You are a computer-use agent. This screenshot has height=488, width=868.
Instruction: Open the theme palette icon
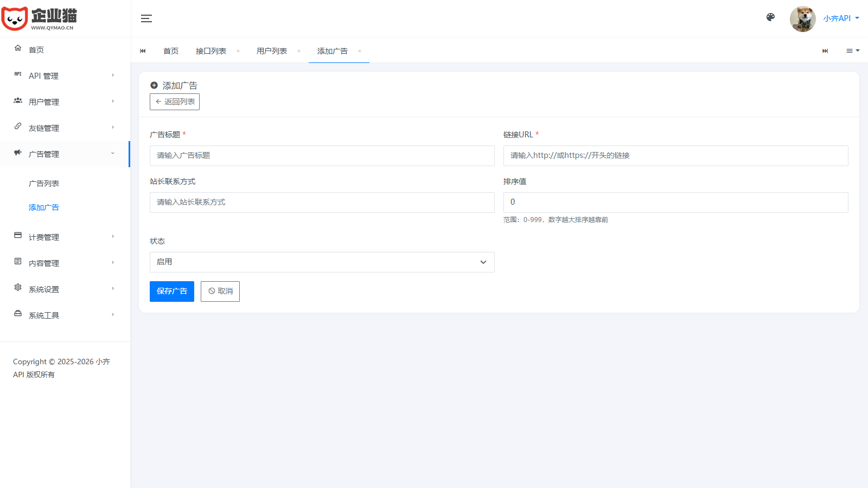click(x=770, y=17)
